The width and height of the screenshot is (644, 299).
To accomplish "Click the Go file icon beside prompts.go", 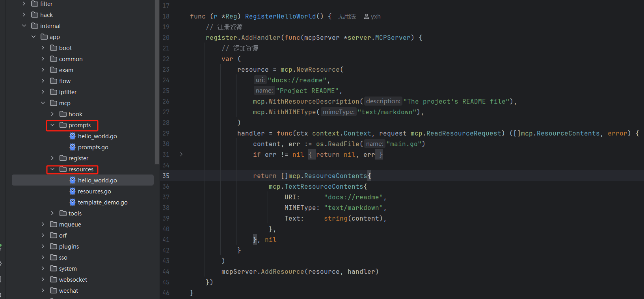I will [73, 147].
